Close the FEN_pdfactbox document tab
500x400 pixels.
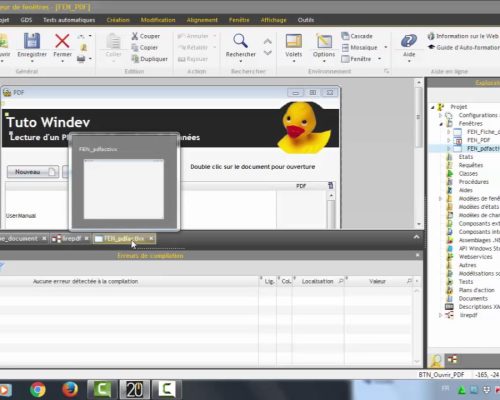click(151, 238)
